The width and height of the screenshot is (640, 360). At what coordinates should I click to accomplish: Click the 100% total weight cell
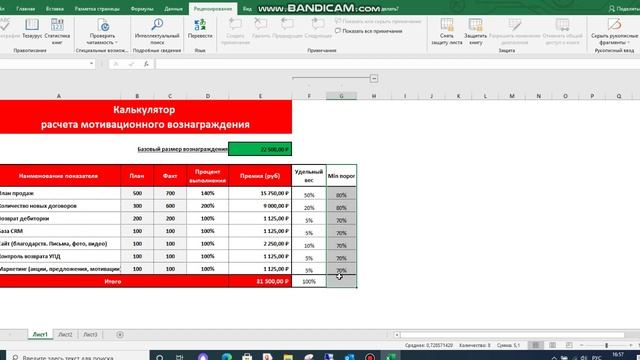(309, 281)
